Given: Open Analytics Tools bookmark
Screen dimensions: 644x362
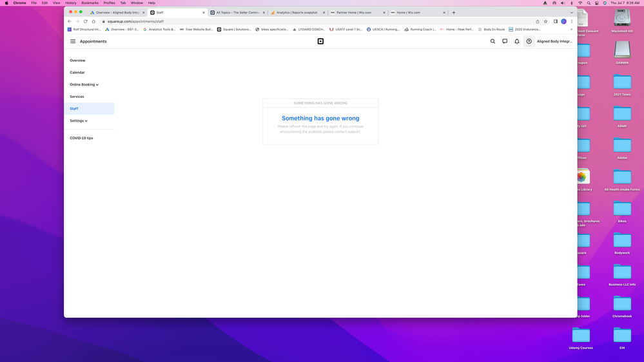Looking at the screenshot, I should tap(159, 30).
